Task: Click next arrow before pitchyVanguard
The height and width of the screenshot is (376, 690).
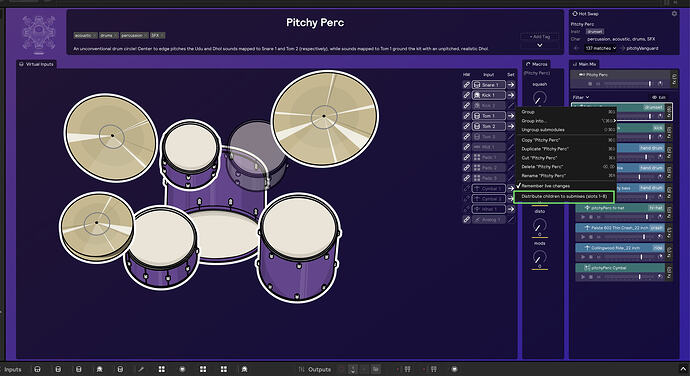Action: [x=622, y=48]
